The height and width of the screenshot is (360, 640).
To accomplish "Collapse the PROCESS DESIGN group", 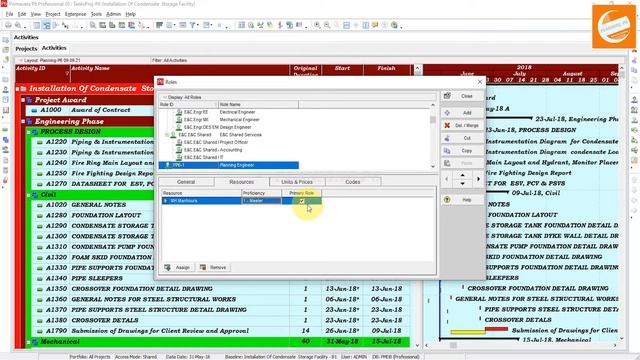I will pos(29,132).
